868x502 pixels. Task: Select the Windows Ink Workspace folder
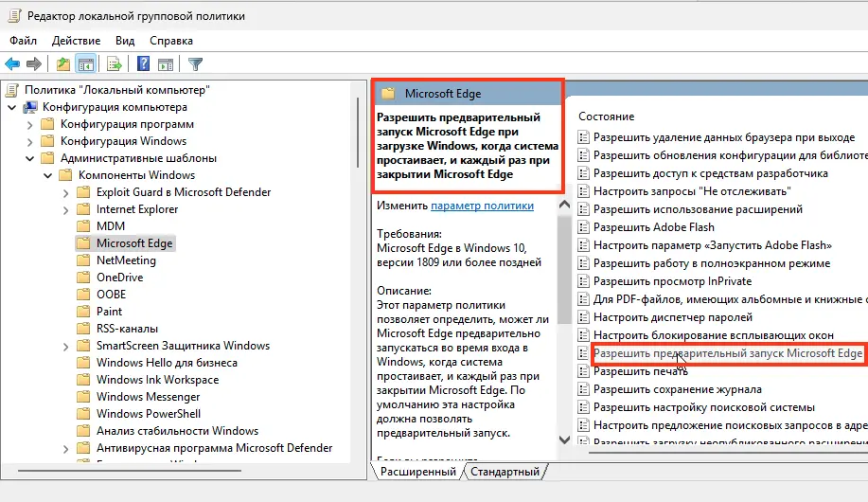pos(158,380)
